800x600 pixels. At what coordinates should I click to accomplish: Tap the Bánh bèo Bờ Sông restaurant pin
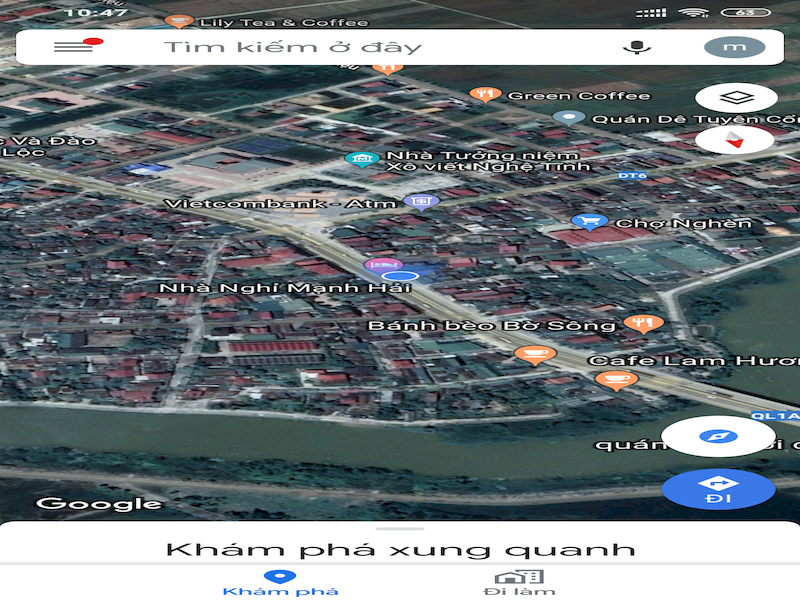(x=636, y=323)
